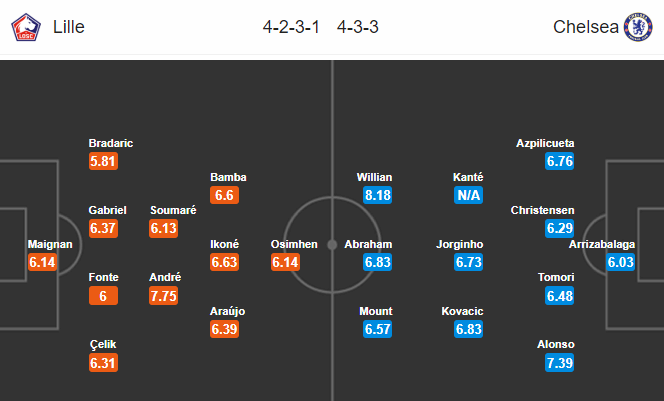This screenshot has width=664, height=401.
Task: Open Jorginho's player name
Action: [x=459, y=244]
